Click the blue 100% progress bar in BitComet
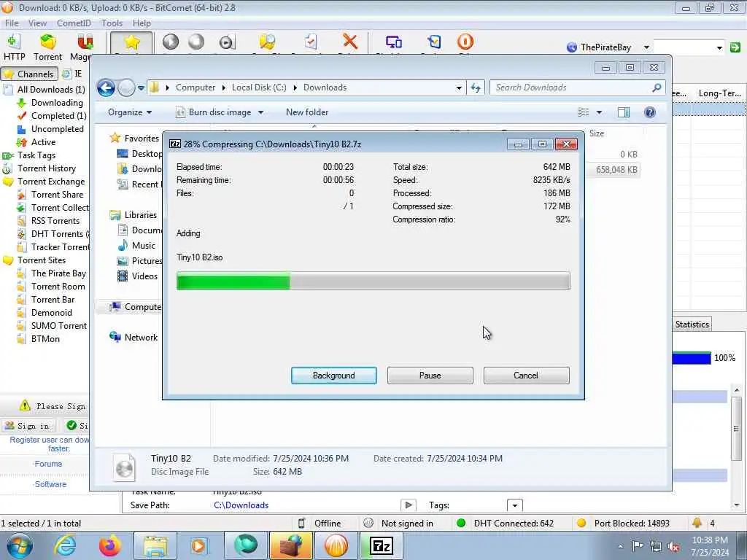This screenshot has width=747, height=560. (692, 357)
